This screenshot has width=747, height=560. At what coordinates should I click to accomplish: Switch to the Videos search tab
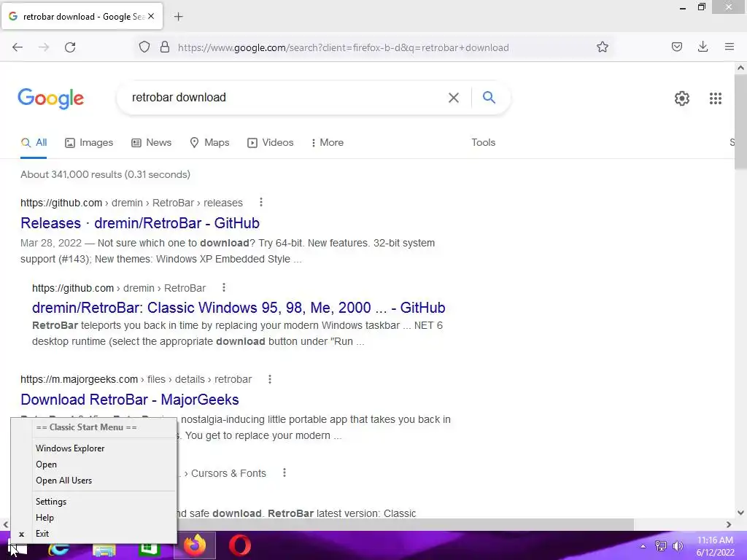270,142
